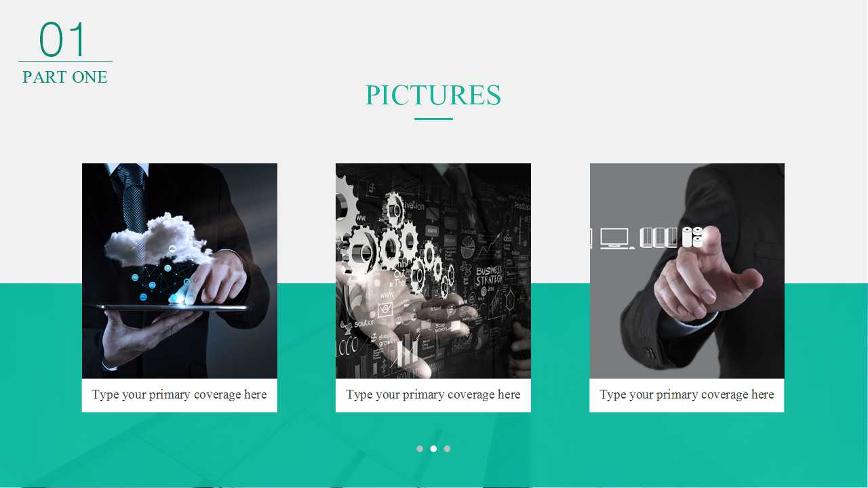The width and height of the screenshot is (868, 488).
Task: Click the server rack icons in the right picture
Action: click(x=658, y=237)
